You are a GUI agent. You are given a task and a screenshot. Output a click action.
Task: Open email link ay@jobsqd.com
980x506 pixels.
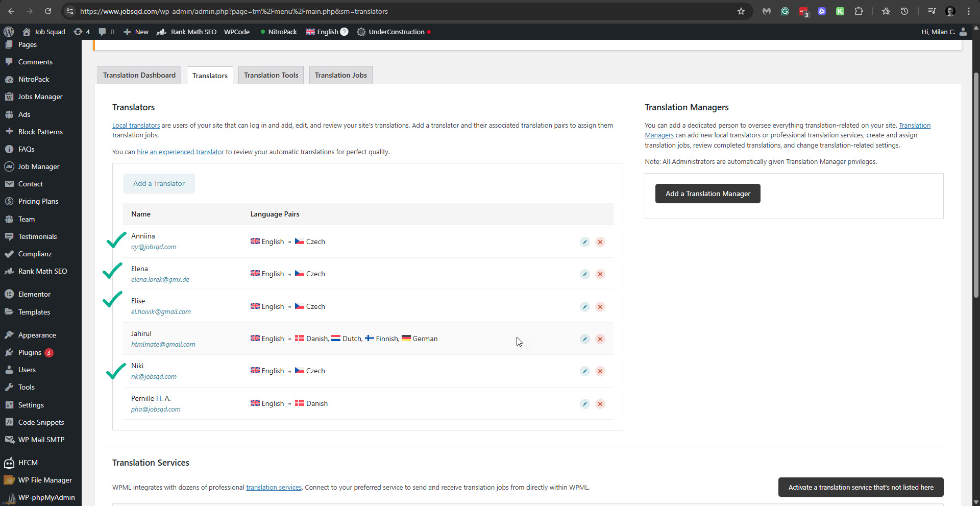coord(154,247)
